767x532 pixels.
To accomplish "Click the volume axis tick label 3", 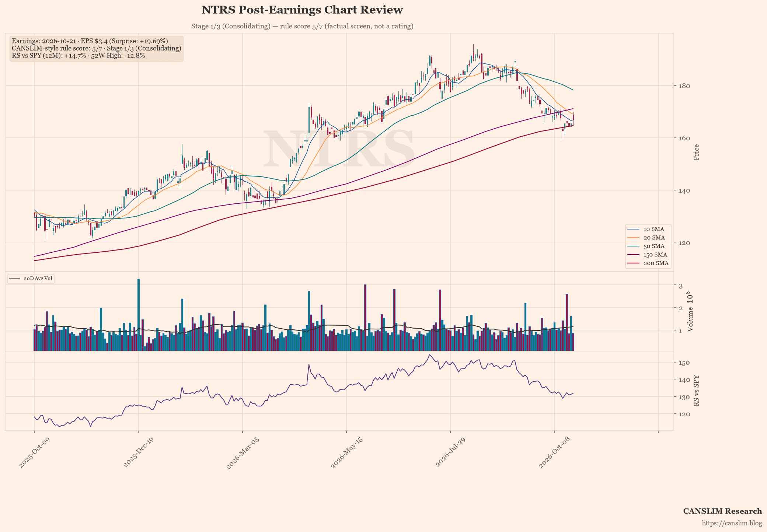I will 681,286.
